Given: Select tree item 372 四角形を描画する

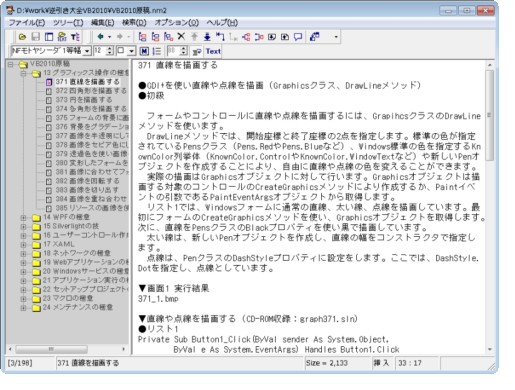Looking at the screenshot, I should click(x=91, y=91).
